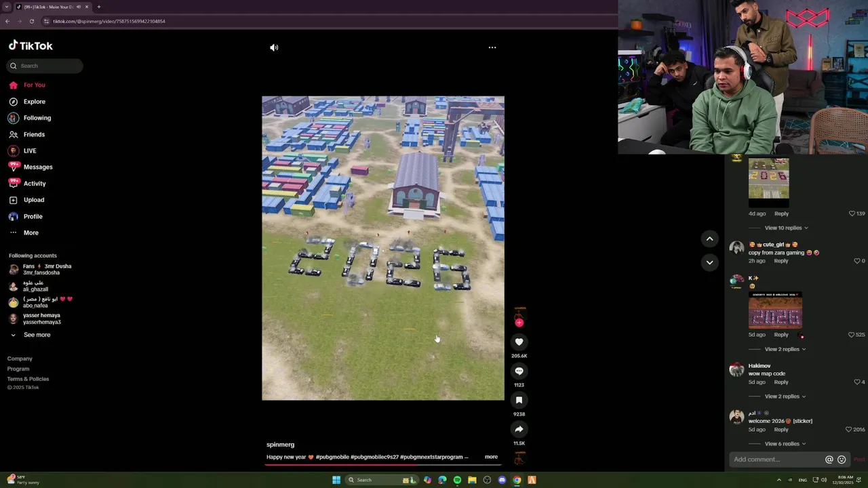Open the #pubgmobile hashtag

pos(332,457)
